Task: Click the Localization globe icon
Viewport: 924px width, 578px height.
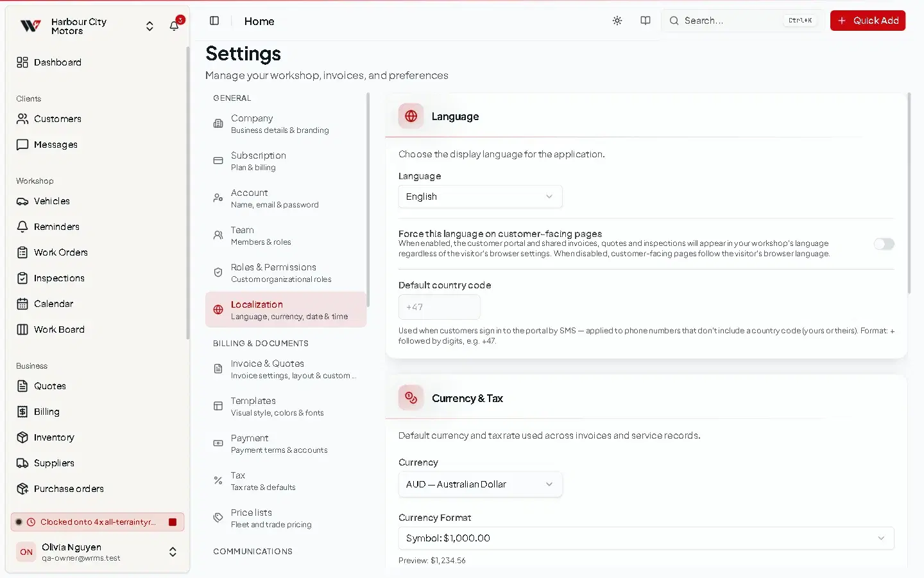Action: tap(218, 310)
